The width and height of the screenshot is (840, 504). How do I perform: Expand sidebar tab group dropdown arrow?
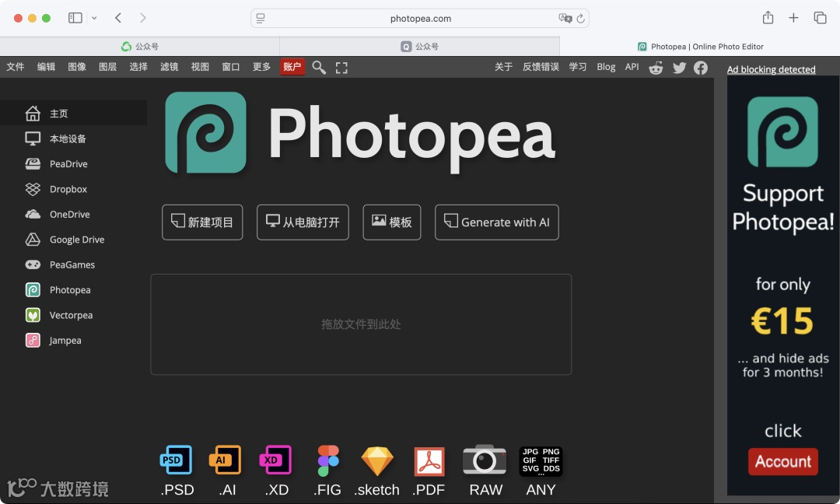pyautogui.click(x=94, y=18)
